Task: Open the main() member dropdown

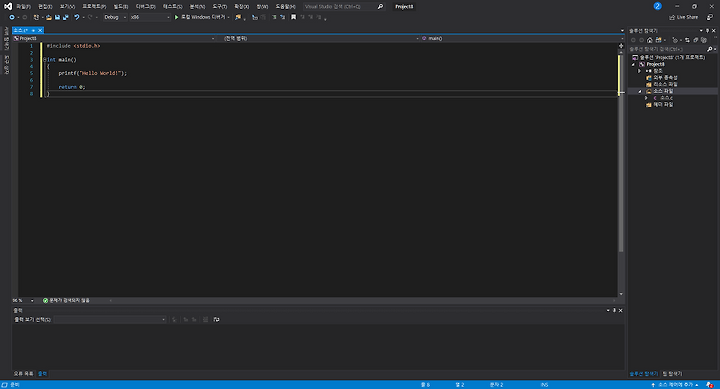Action: (x=522, y=39)
